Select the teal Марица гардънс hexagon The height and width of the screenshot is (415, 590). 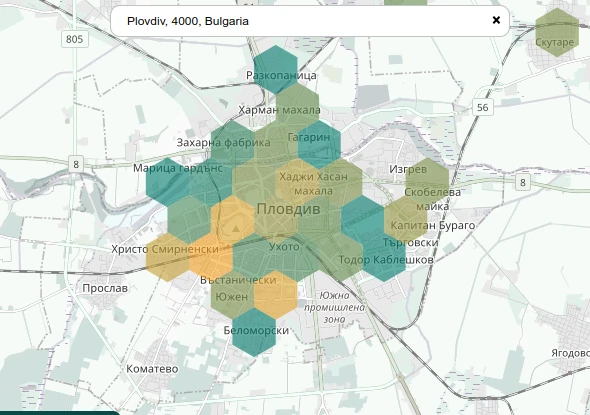click(167, 182)
